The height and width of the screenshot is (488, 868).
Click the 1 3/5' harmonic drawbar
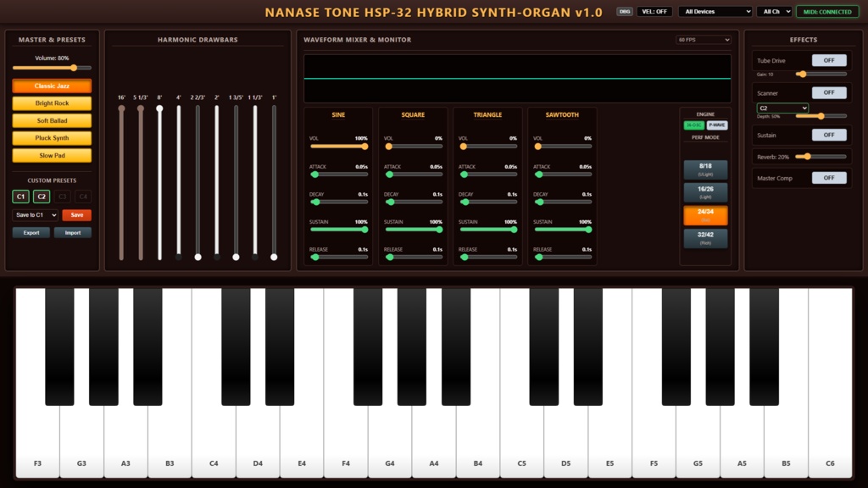236,183
